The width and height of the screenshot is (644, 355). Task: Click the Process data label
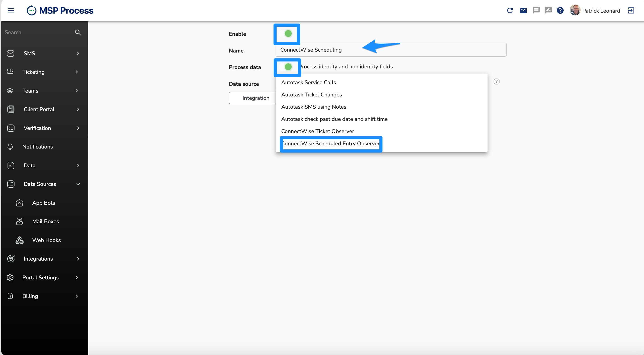click(x=245, y=67)
